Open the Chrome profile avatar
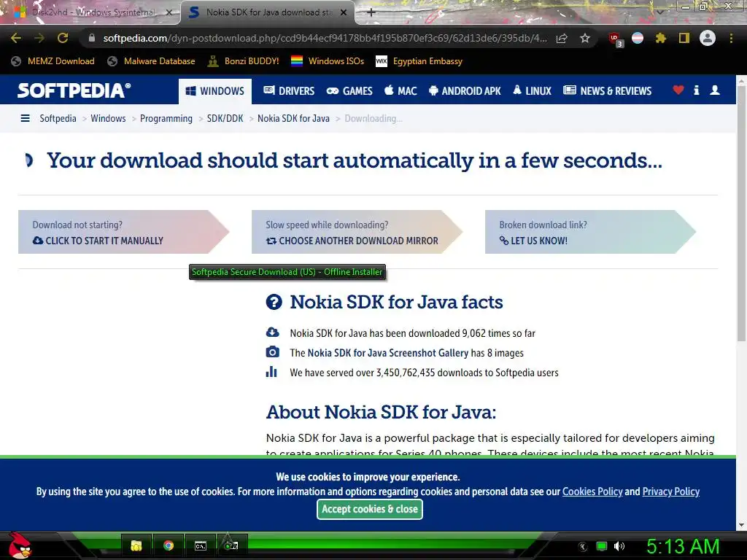The height and width of the screenshot is (560, 747). [x=708, y=38]
